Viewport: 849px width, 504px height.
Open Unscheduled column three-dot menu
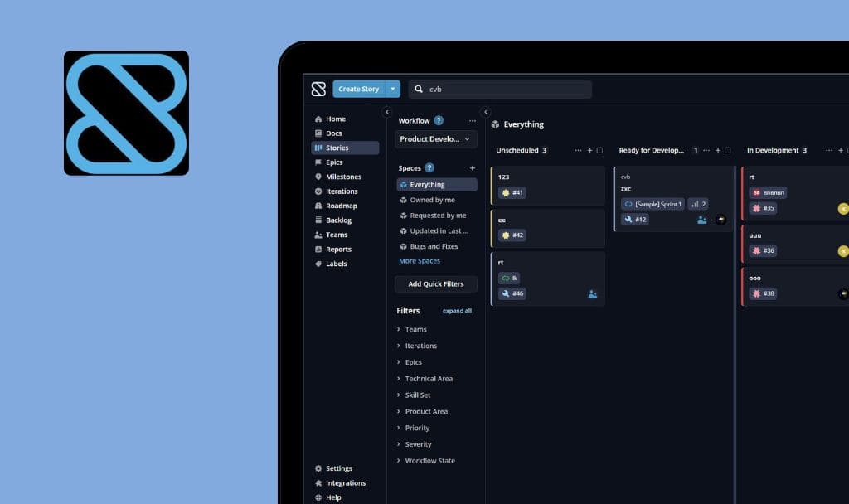[578, 150]
